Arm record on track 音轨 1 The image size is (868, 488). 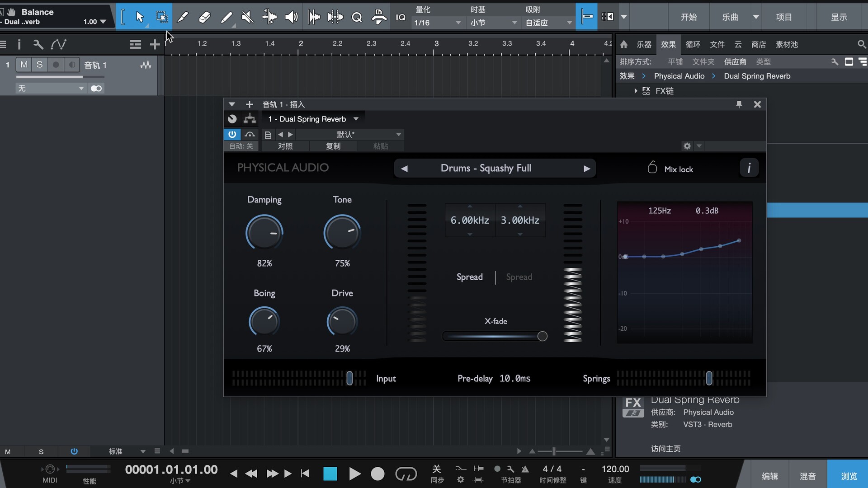pos(56,65)
